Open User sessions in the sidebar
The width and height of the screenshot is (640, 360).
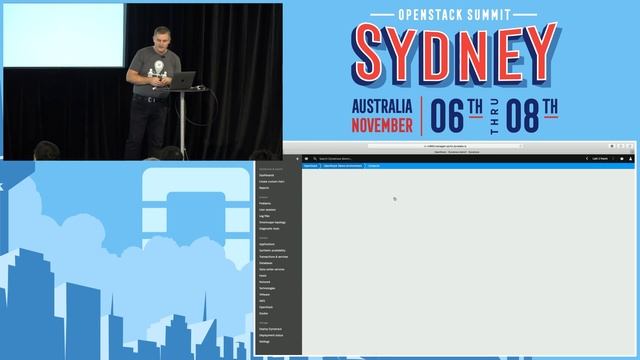267,209
